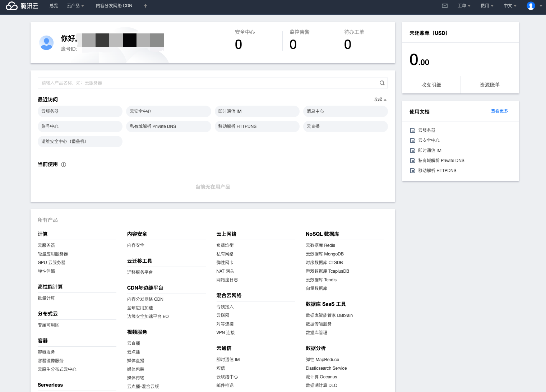Image resolution: width=546 pixels, height=392 pixels.
Task: Click document icon next to 移动解析 HTTPDNS
Action: [x=413, y=171]
